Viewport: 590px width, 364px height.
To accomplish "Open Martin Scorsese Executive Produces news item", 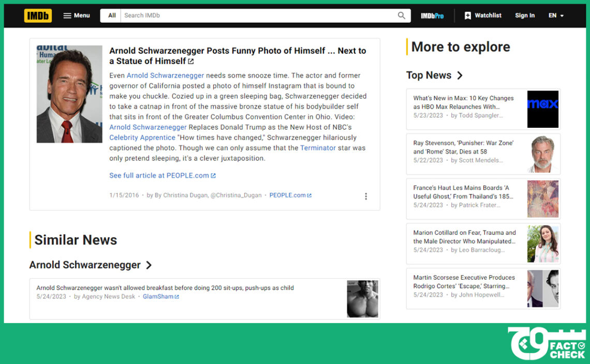I will (x=464, y=282).
